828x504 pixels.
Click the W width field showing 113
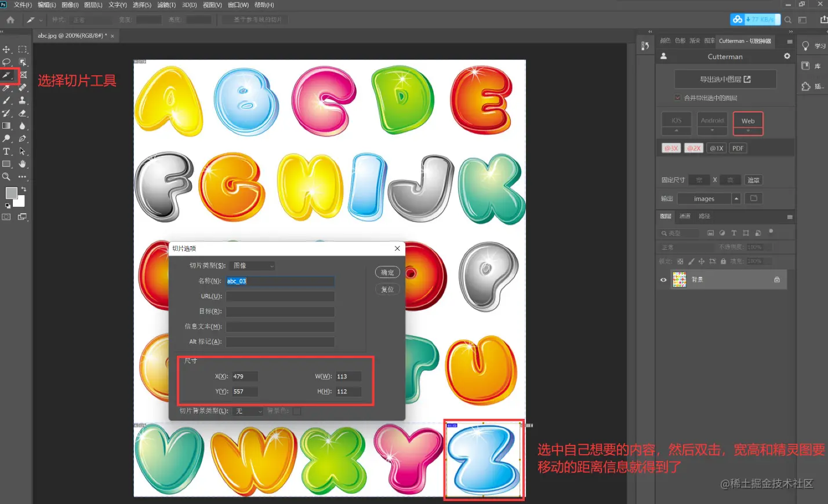tap(348, 377)
